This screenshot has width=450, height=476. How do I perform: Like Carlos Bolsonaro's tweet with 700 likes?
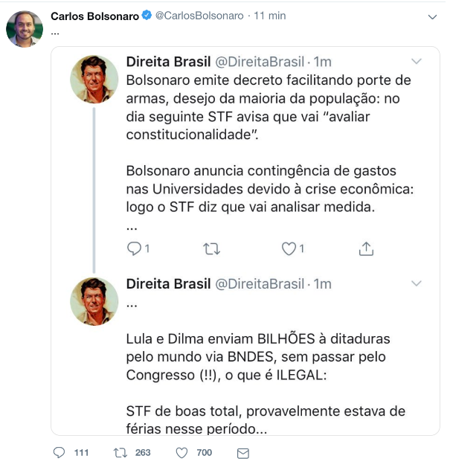[x=181, y=453]
